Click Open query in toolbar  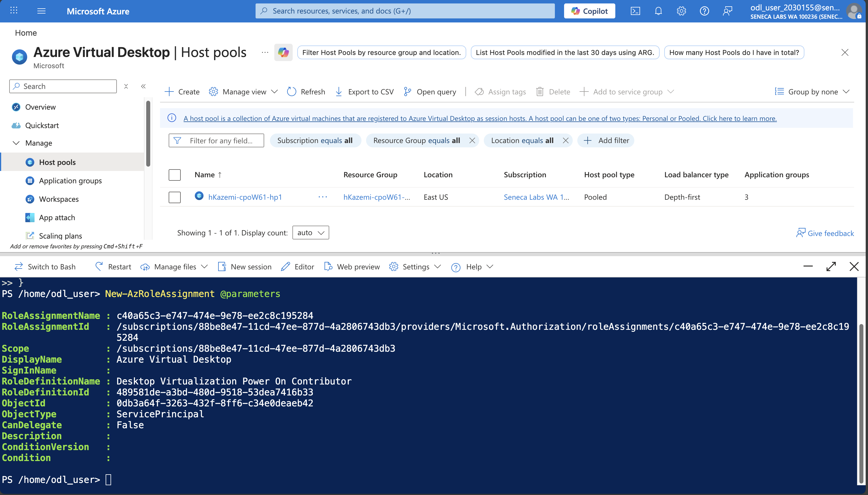[430, 92]
